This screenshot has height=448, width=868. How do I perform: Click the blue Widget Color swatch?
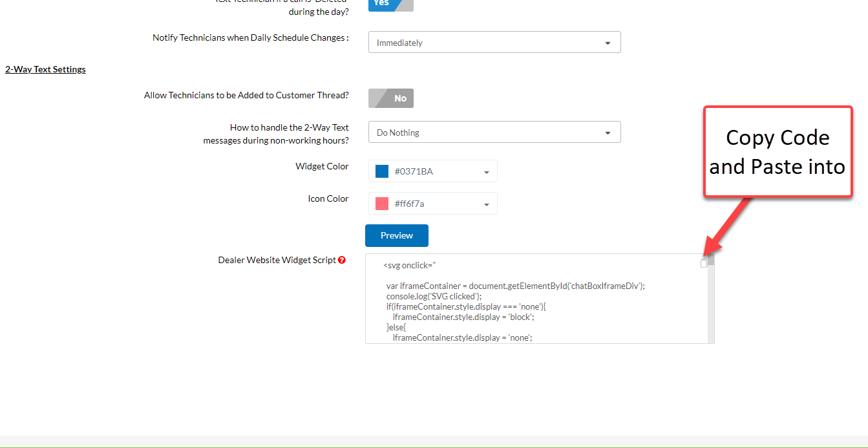pyautogui.click(x=382, y=171)
